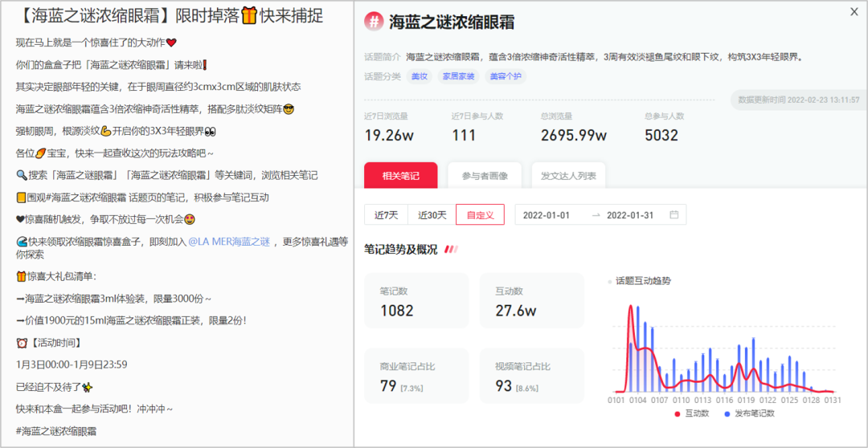Click the 笔记数 1082 stat card
Screen dimensions: 868x448
[416, 301]
